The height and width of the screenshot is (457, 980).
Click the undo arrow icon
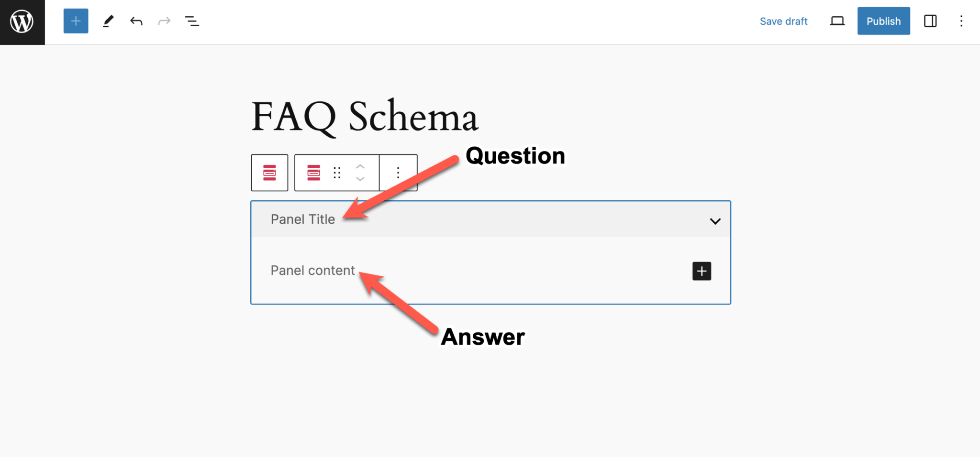coord(136,21)
